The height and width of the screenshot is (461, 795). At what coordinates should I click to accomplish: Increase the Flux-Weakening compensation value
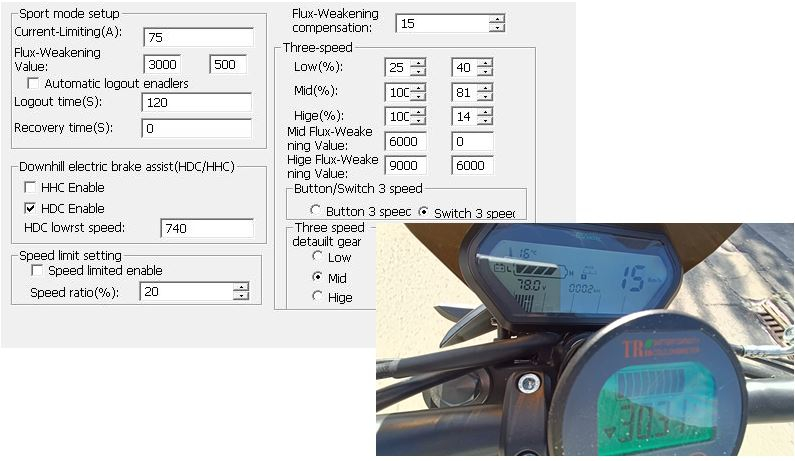(x=498, y=18)
